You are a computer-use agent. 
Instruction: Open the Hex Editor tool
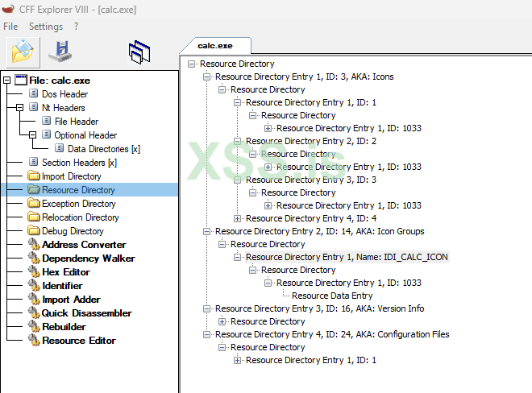tap(66, 272)
